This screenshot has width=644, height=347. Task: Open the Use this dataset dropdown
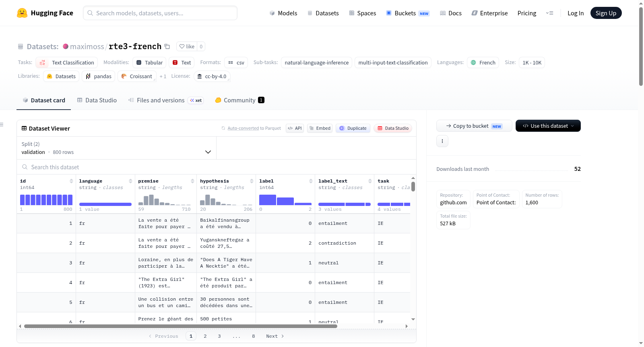[548, 126]
